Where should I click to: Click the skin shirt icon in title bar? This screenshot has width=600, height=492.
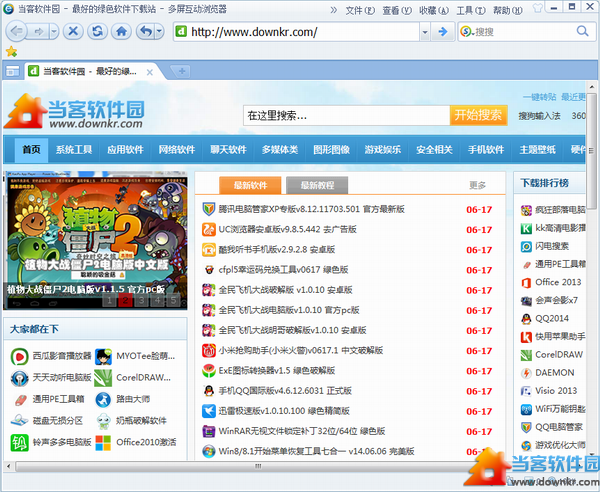[538, 8]
